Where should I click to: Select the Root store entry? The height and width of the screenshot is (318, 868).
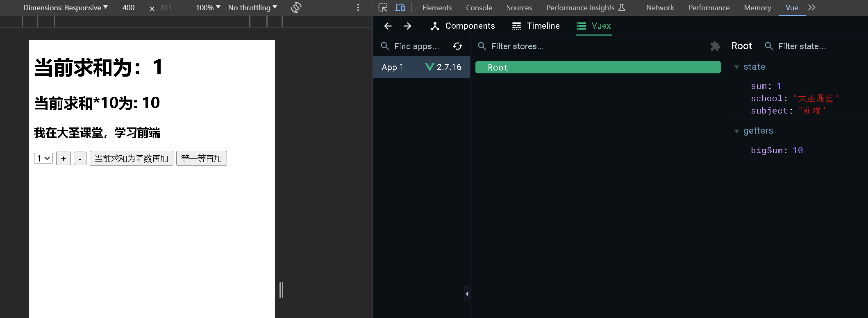598,67
